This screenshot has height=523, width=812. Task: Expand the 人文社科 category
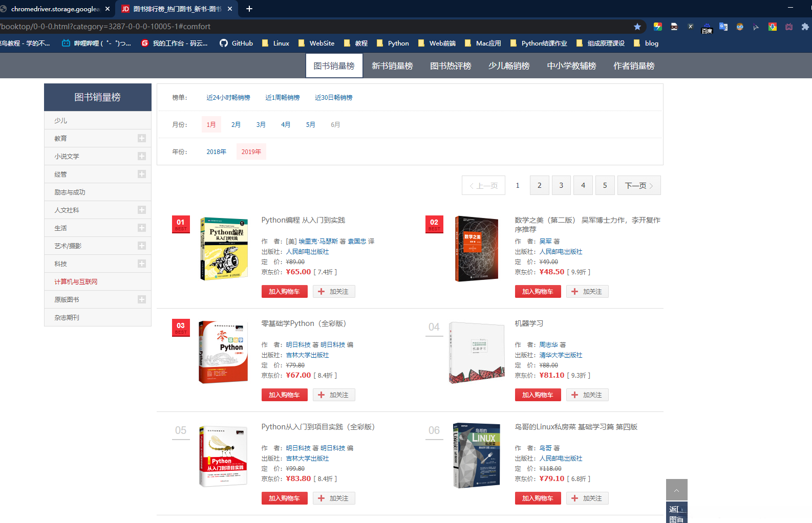pyautogui.click(x=142, y=210)
